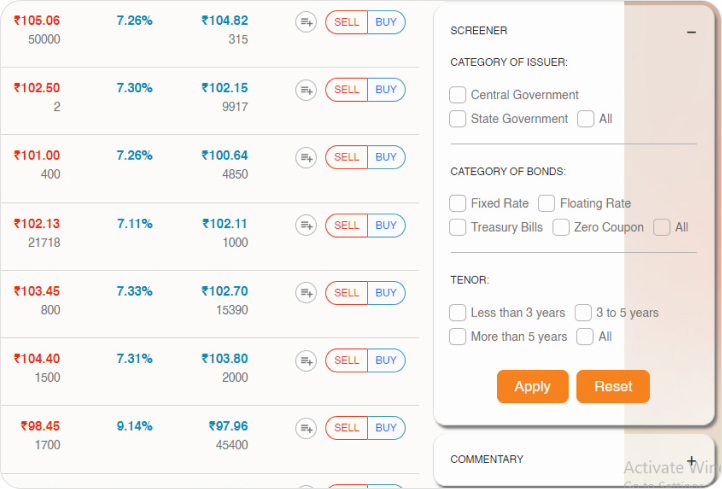
Task: Select the Floating Rate checkbox
Action: point(547,203)
